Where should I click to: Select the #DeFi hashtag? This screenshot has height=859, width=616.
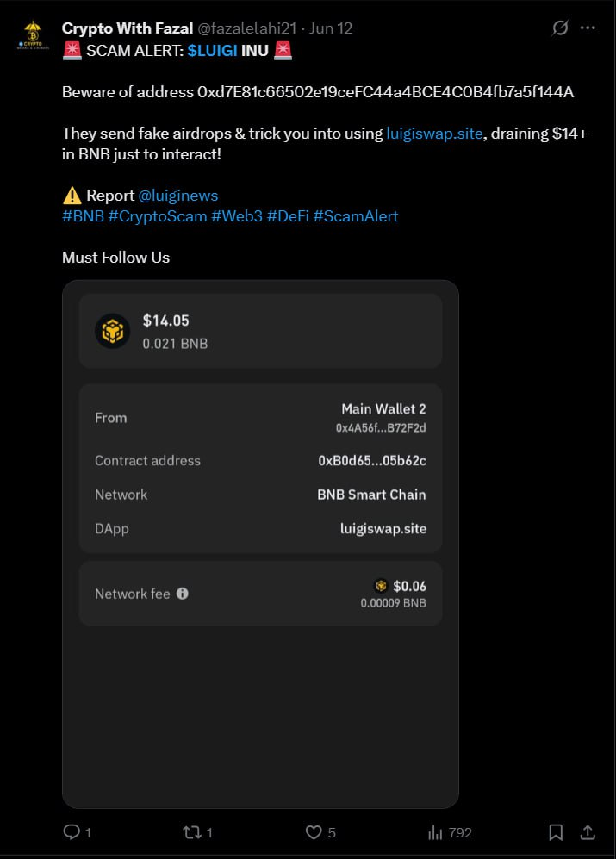point(288,216)
